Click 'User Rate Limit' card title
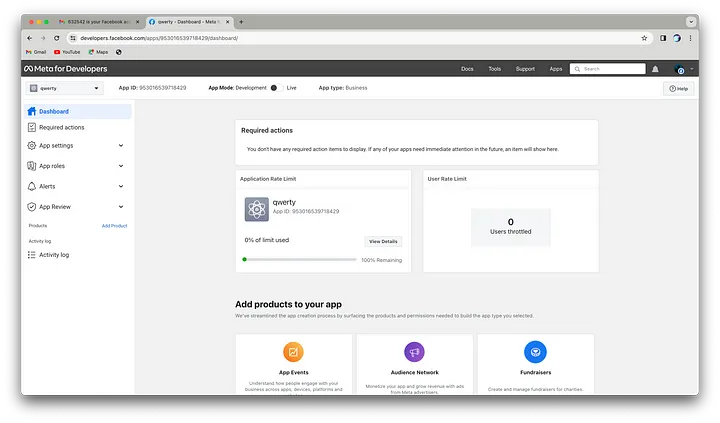The height and width of the screenshot is (423, 720). point(447,179)
